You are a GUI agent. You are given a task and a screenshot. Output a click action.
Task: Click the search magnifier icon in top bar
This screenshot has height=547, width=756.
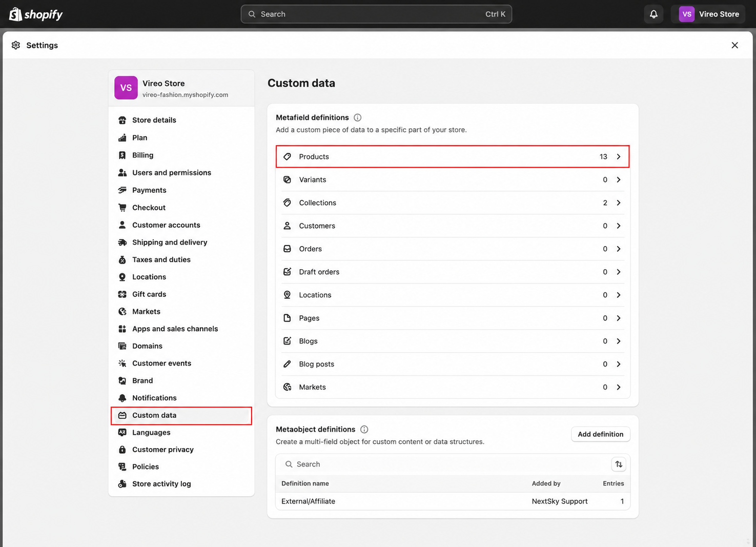tap(252, 14)
